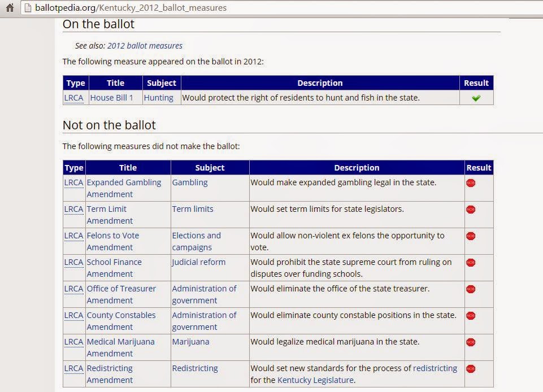Open the Kentucky Legislature link
This screenshot has width=543, height=392.
point(315,380)
